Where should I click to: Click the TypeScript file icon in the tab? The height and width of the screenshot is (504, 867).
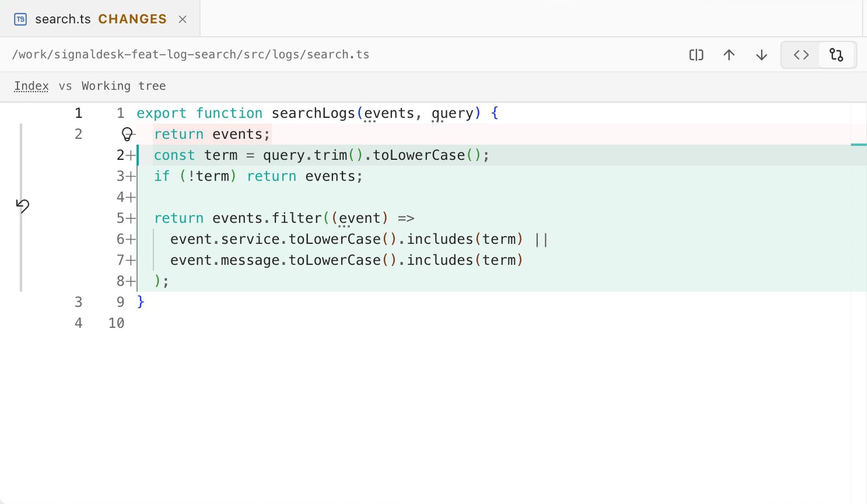click(20, 19)
